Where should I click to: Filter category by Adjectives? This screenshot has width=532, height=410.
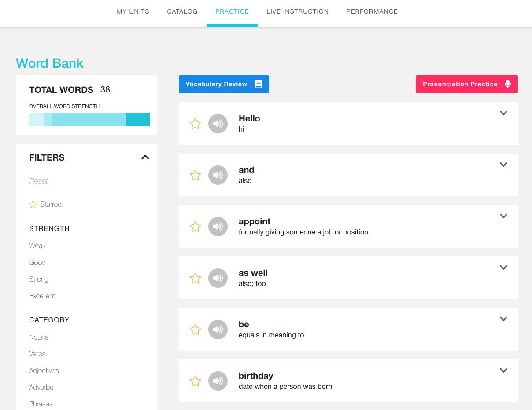click(44, 370)
